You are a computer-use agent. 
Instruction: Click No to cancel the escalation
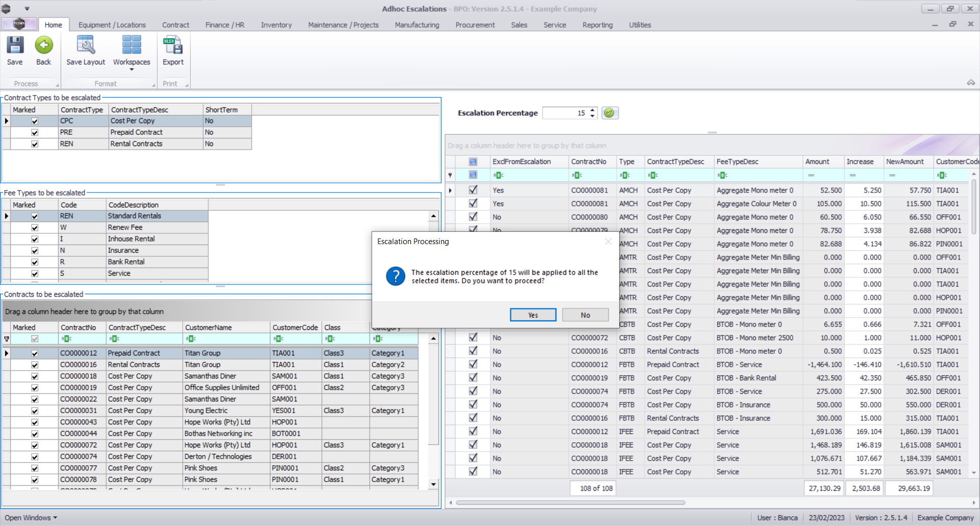585,315
